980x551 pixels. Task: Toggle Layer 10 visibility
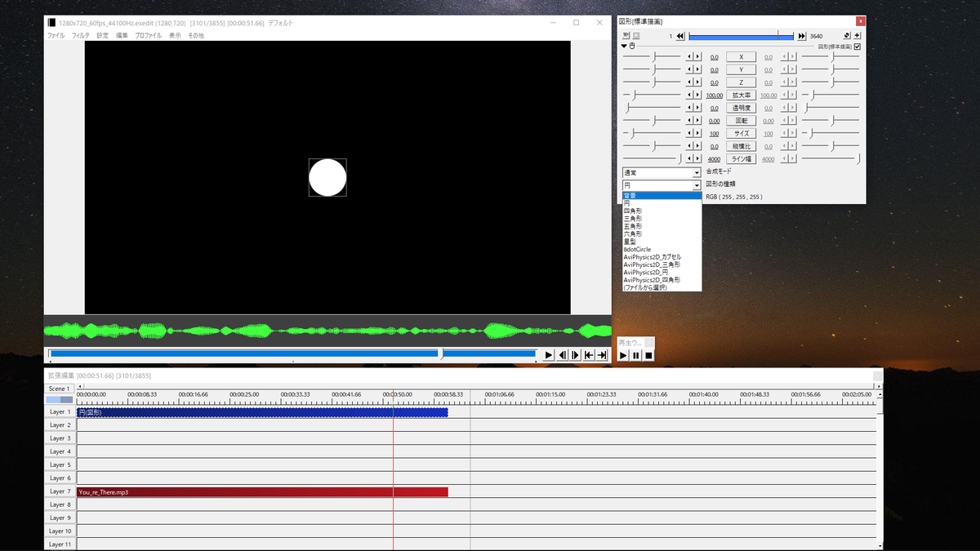(60, 531)
